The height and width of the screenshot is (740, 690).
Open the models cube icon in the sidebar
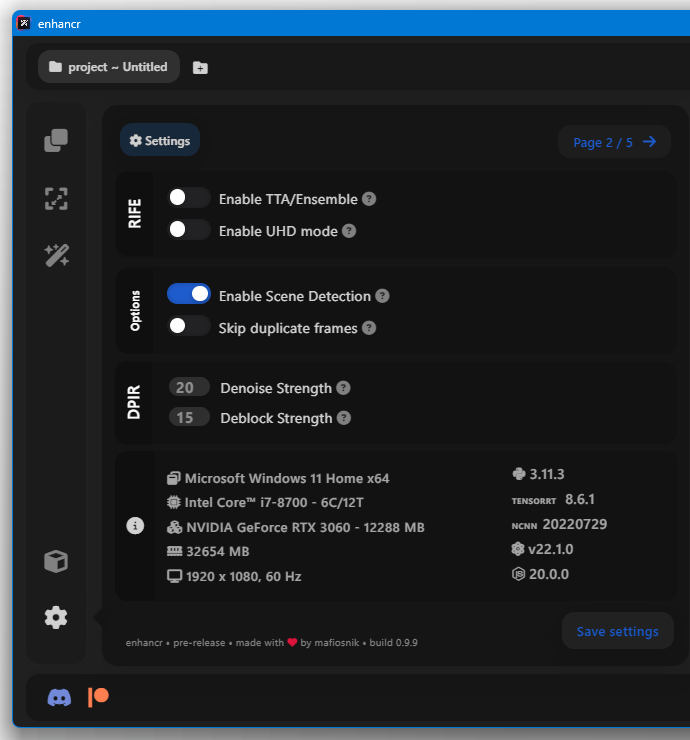tap(56, 562)
